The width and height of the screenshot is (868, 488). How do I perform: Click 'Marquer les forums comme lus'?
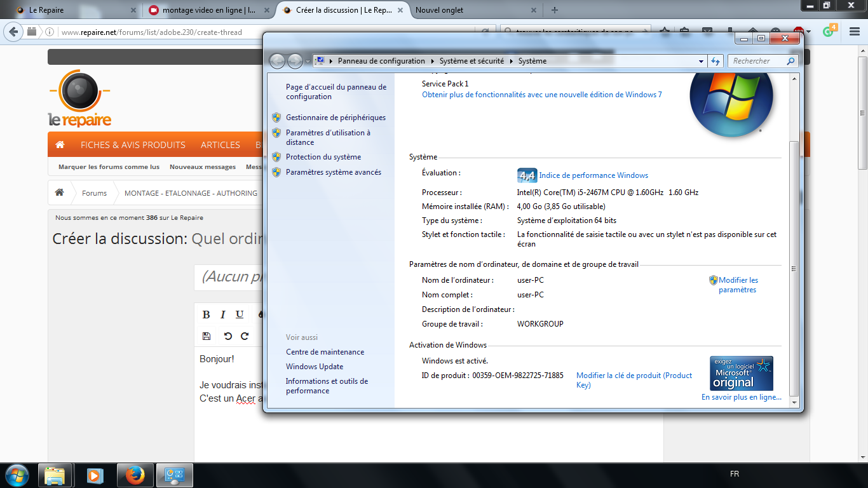109,167
